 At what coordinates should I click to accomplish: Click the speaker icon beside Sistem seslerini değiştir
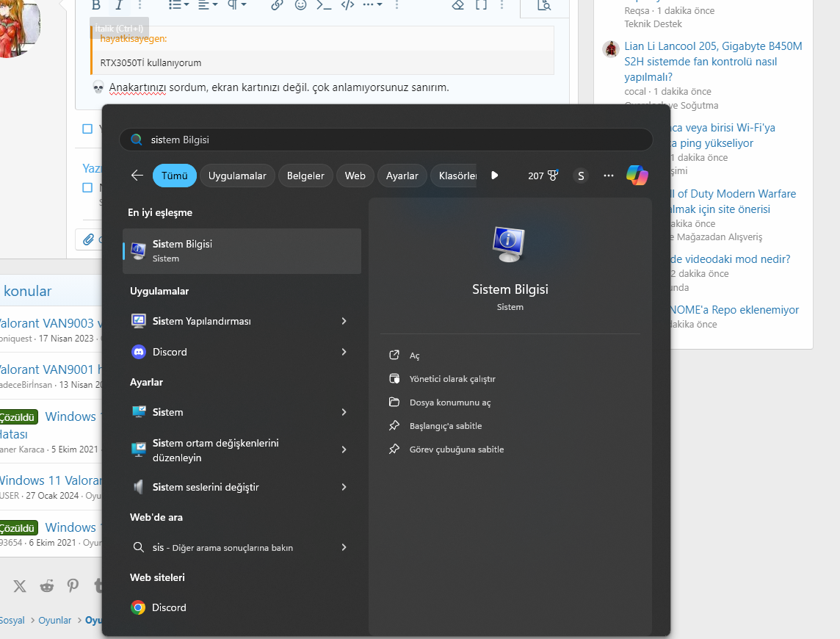[138, 487]
